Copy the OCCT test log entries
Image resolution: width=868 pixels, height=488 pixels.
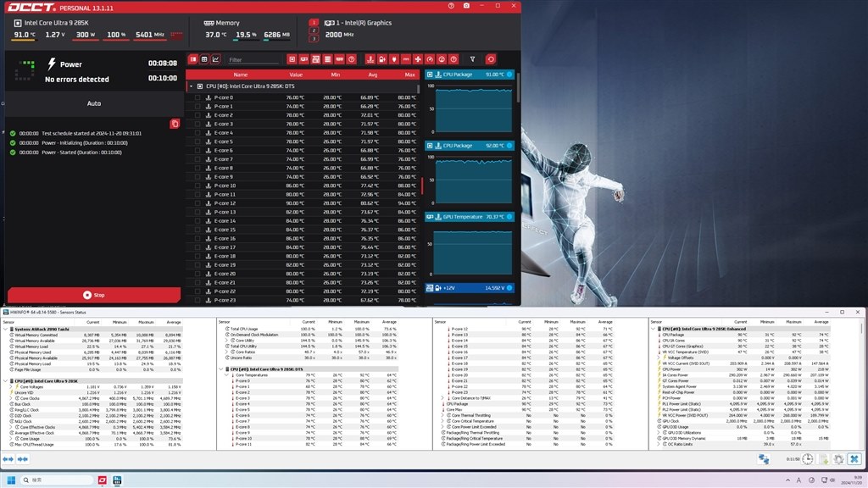pyautogui.click(x=175, y=124)
